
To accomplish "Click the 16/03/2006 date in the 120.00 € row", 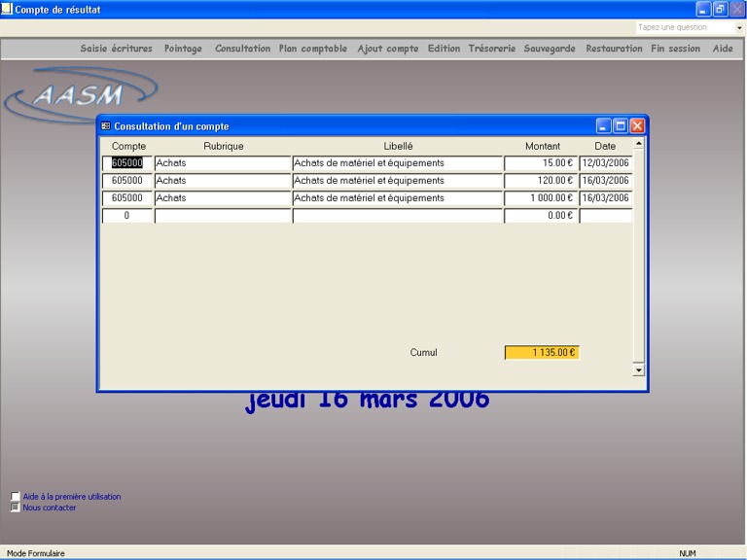I will pyautogui.click(x=606, y=181).
